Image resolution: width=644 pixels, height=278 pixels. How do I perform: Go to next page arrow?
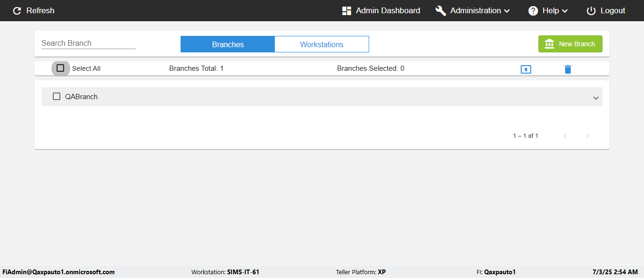pyautogui.click(x=587, y=136)
